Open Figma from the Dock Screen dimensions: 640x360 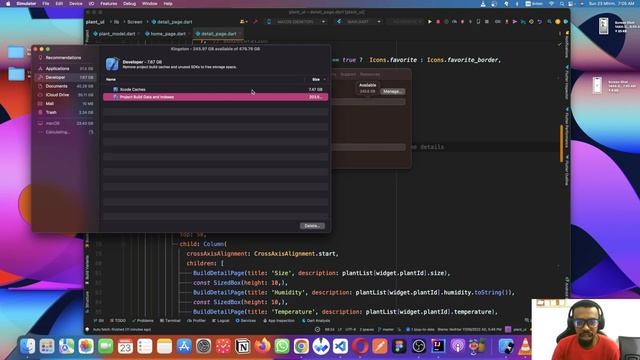tap(399, 347)
